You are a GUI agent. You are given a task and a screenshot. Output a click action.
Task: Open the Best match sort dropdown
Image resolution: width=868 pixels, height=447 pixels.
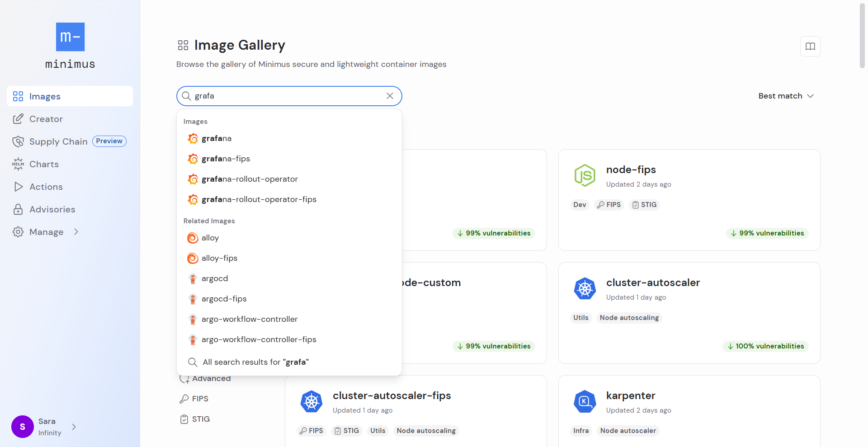(x=786, y=96)
